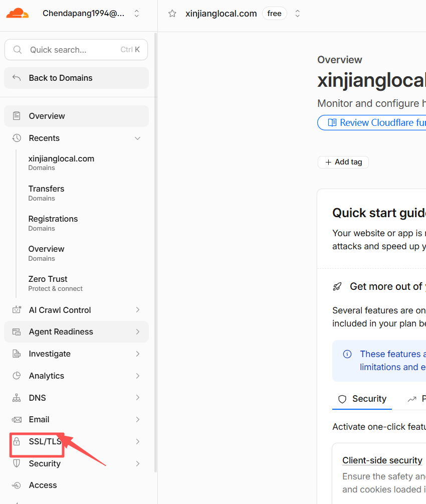Click the Analytics pie chart icon
426x504 pixels.
point(17,376)
